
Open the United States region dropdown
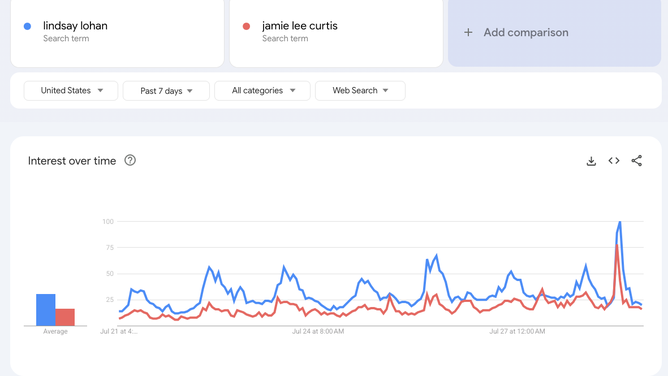click(71, 91)
